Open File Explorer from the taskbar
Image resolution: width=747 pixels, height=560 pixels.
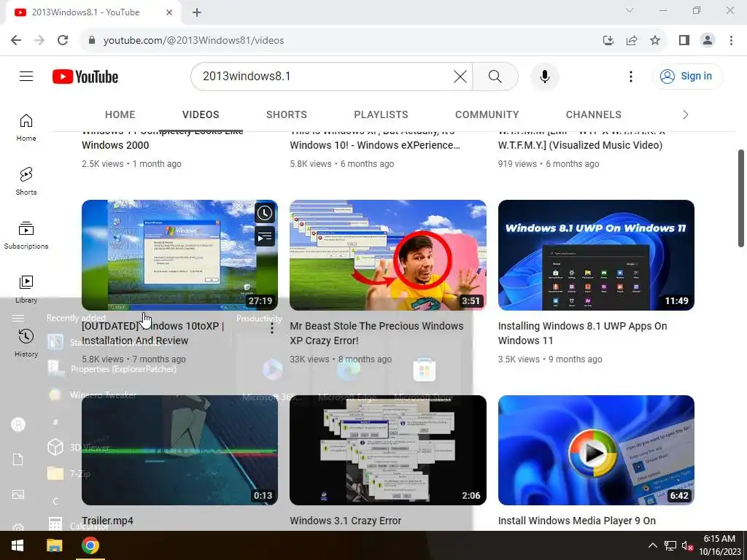coord(54,545)
